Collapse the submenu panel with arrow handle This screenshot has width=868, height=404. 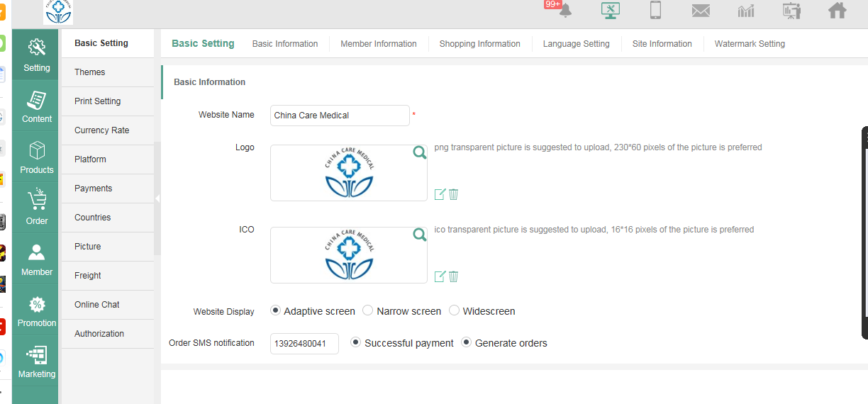[157, 198]
